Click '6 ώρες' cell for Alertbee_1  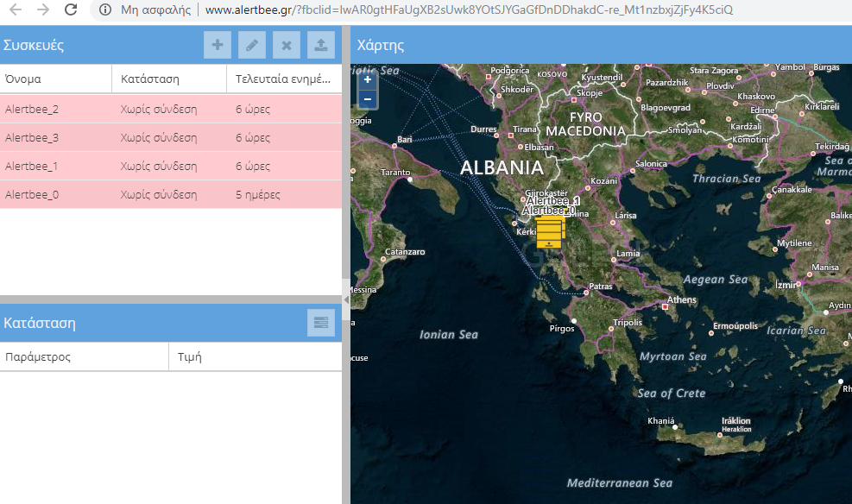253,167
